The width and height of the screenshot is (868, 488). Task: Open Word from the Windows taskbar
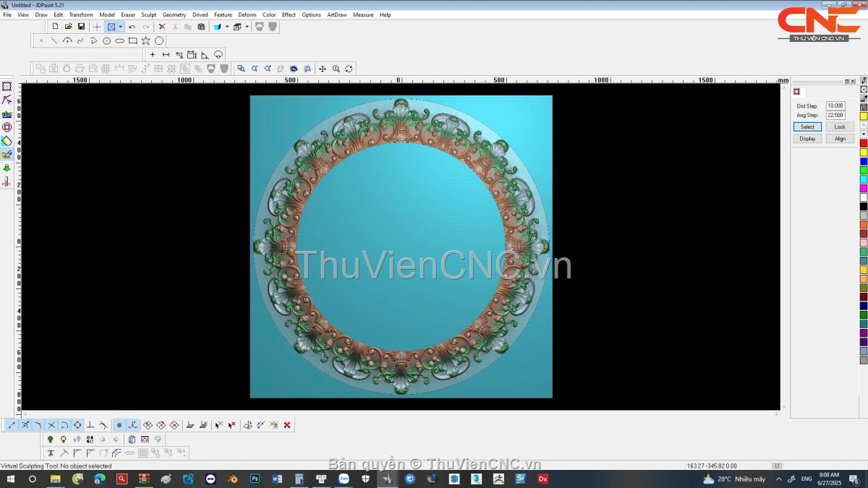point(277,479)
